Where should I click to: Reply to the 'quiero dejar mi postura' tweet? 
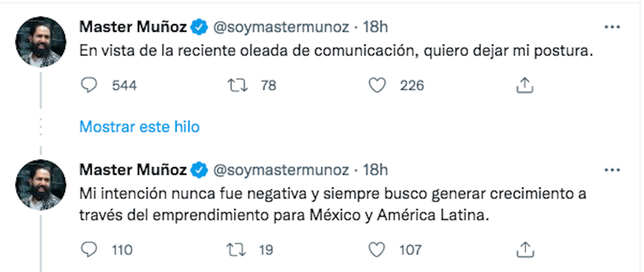click(x=89, y=85)
